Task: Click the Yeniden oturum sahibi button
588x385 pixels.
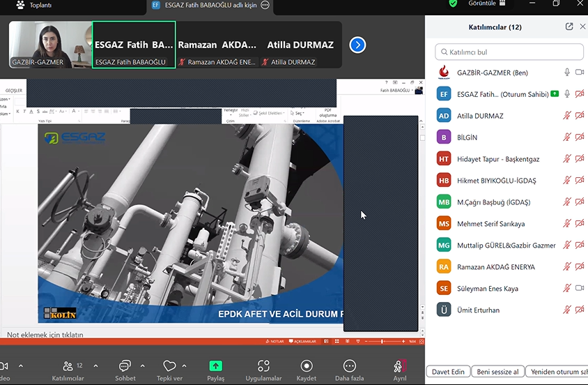Action: tap(557, 372)
